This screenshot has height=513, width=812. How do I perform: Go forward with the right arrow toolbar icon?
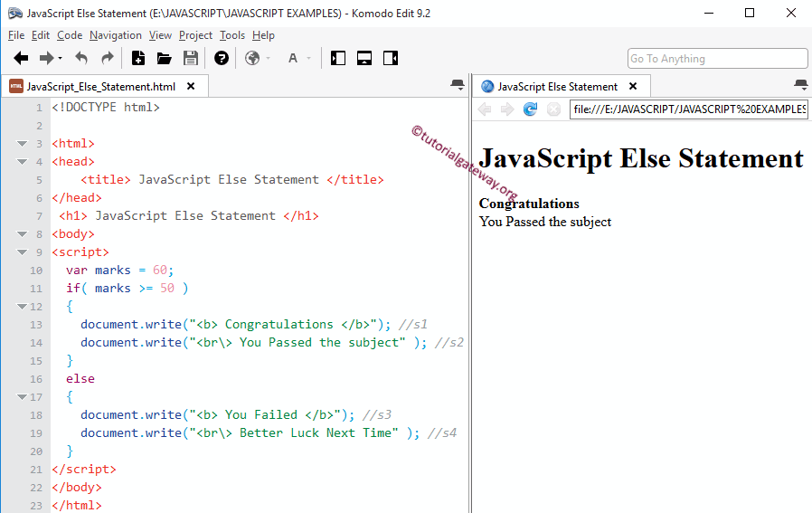47,58
